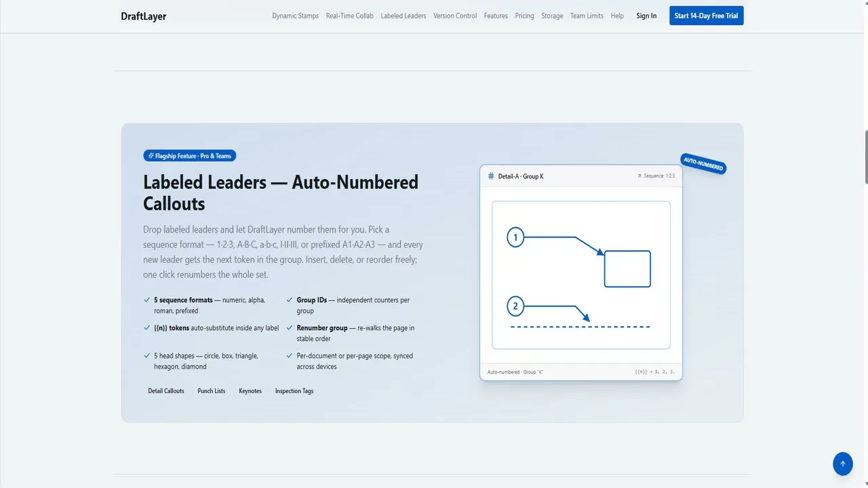Click the AUTO-NUMBERED ribbon badge

click(x=703, y=163)
